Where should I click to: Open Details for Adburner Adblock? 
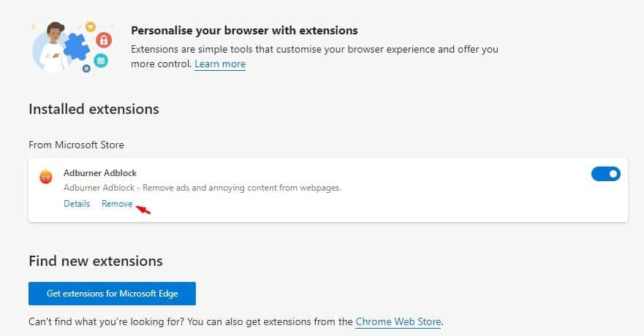click(77, 204)
